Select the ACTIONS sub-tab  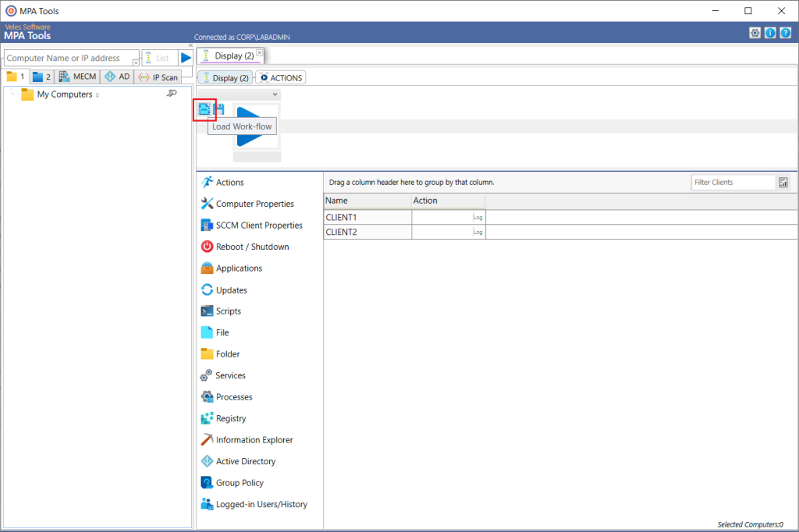point(281,78)
